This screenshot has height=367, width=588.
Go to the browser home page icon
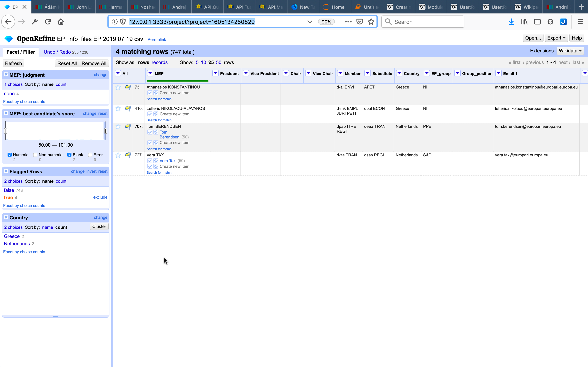pyautogui.click(x=61, y=22)
